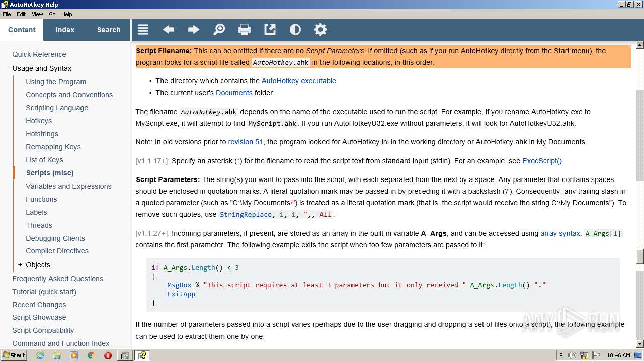The width and height of the screenshot is (644, 362).
Task: Go back with the left arrow icon
Action: 169,30
